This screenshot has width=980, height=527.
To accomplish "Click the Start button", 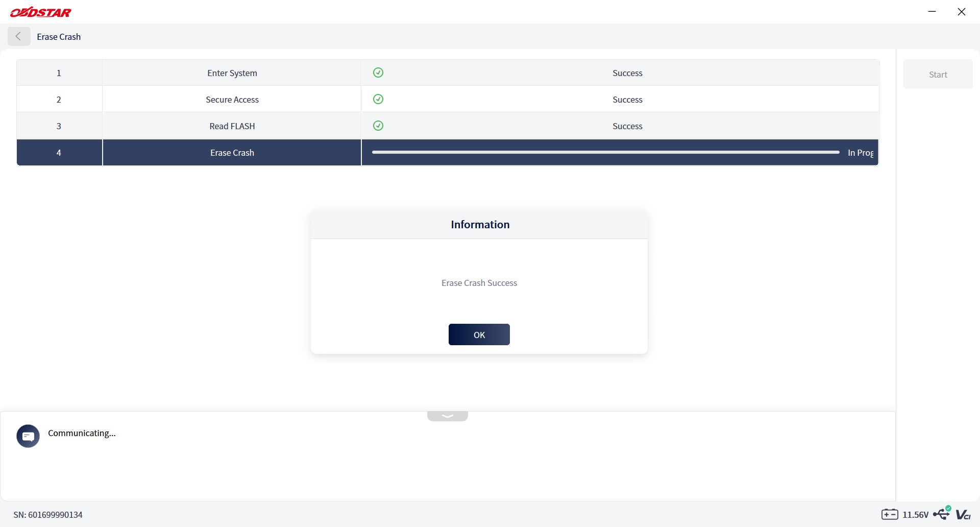I will coord(938,74).
